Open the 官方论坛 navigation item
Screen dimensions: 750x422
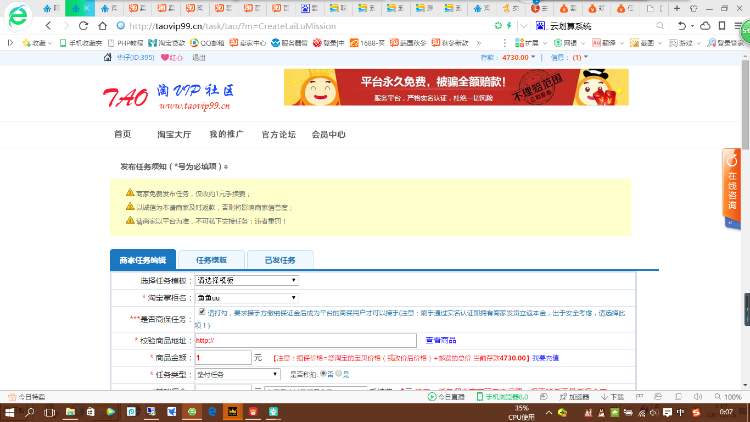278,134
